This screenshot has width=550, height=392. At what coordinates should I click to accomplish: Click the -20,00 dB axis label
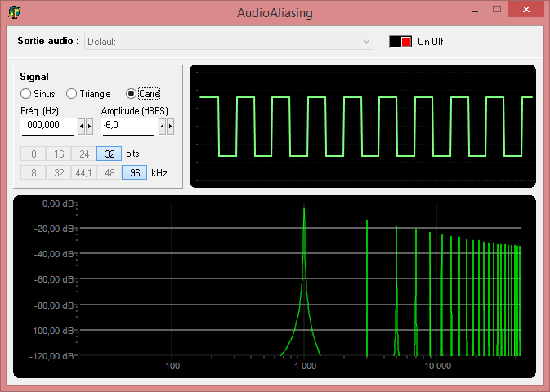(54, 229)
